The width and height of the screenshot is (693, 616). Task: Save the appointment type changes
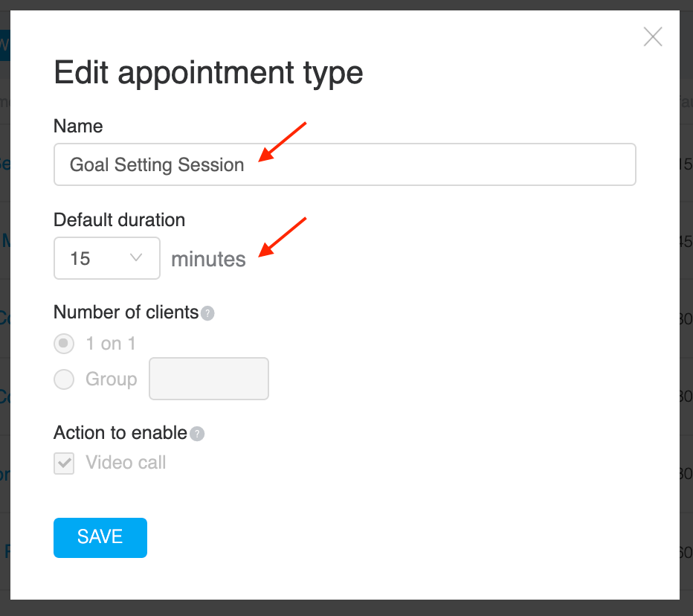[x=100, y=537]
